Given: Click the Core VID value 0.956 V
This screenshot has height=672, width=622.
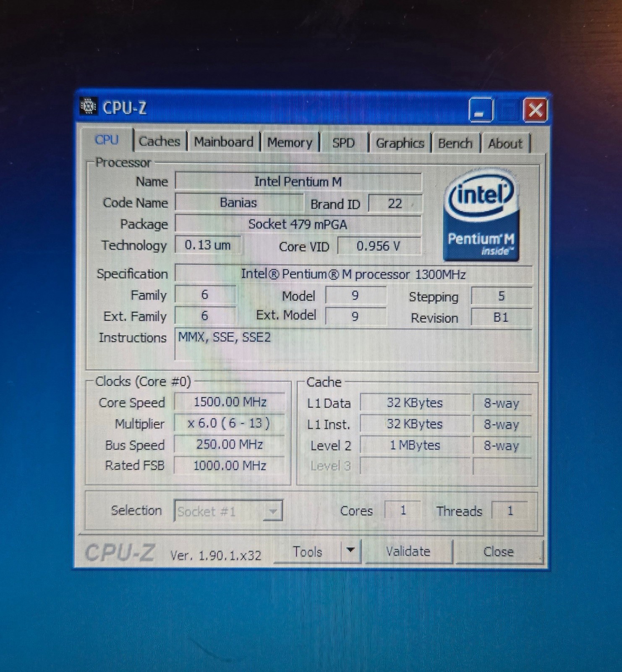Looking at the screenshot, I should pos(379,246).
